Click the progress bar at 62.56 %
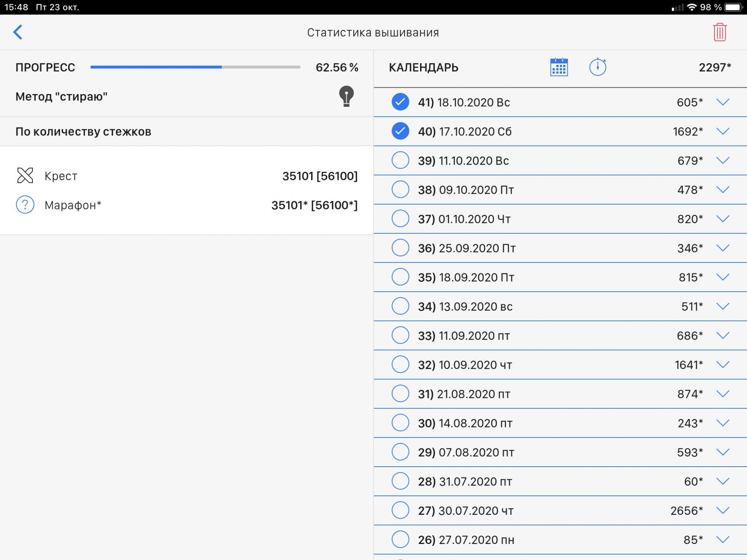 [195, 67]
